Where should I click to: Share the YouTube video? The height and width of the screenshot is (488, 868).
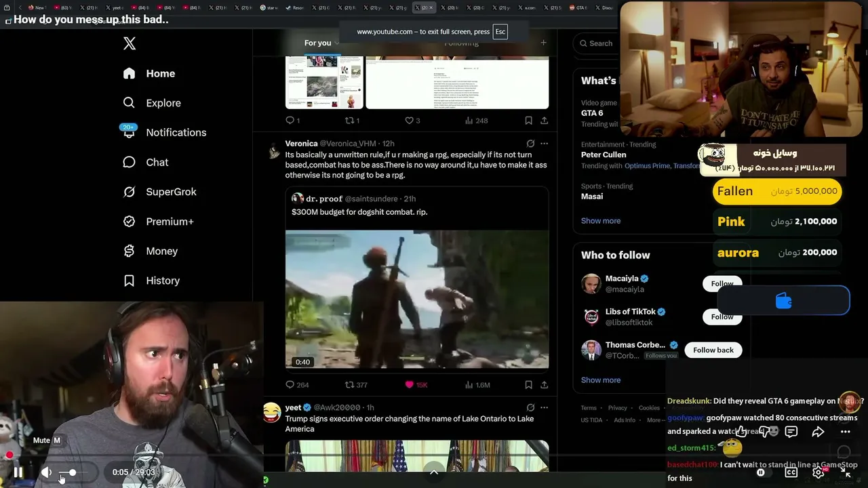[818, 432]
